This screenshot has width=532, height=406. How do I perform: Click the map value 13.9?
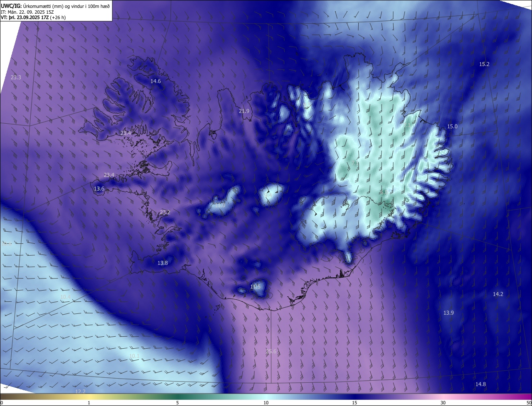click(448, 313)
